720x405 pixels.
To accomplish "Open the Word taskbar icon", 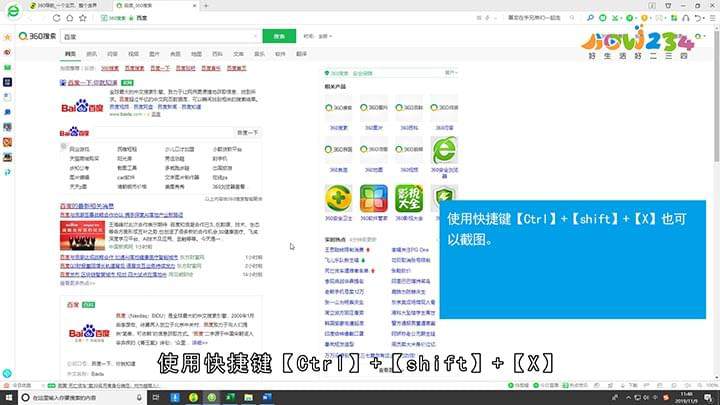I will [x=267, y=397].
